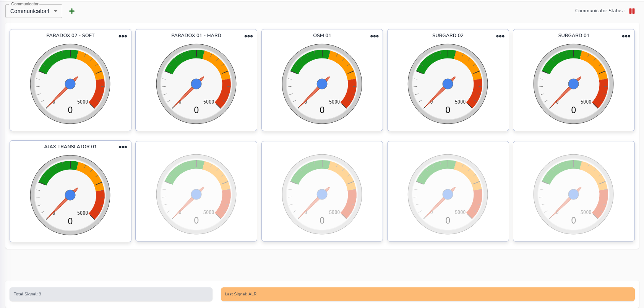This screenshot has width=644, height=308.
Task: Click the AJAX TRANSLATOR 01 title
Action: point(70,147)
